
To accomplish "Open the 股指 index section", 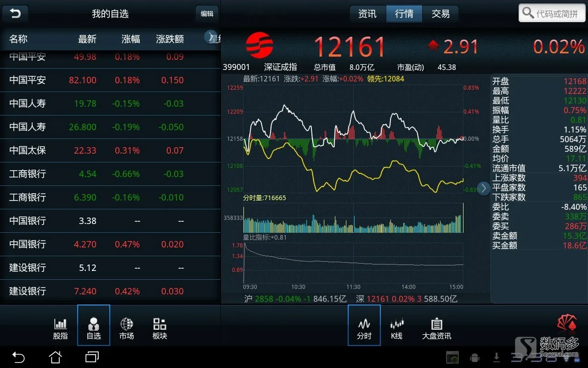I will tap(60, 328).
